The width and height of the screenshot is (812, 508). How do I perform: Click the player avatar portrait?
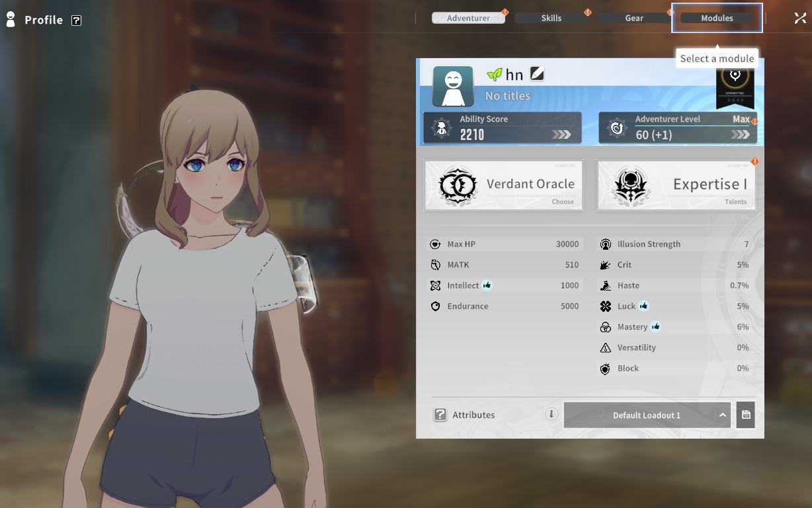click(x=453, y=86)
